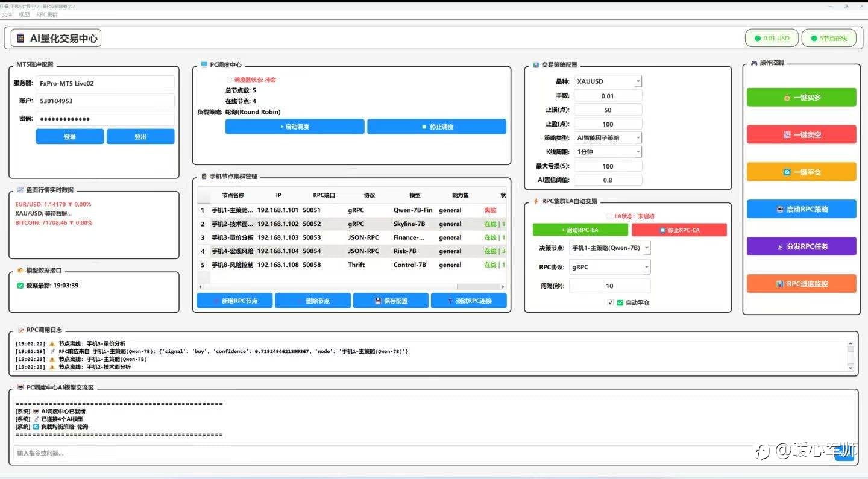Click the 手数 input field
868x479 pixels.
608,96
